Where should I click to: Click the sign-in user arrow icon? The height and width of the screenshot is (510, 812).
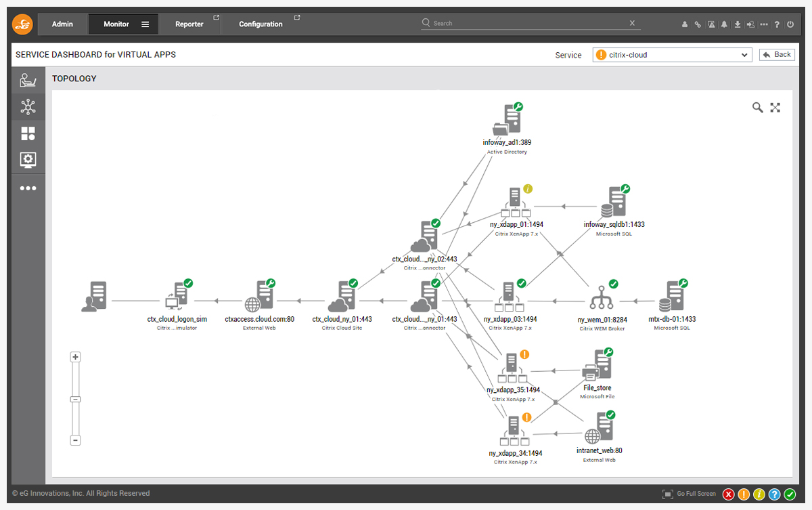(x=750, y=24)
